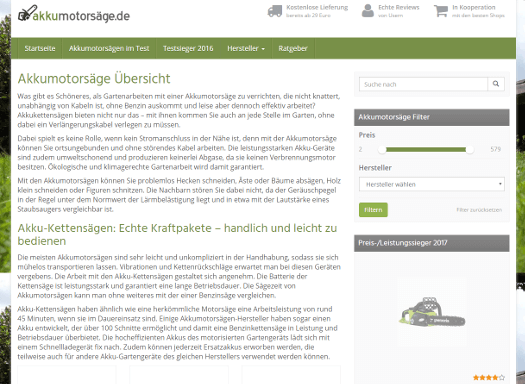
Task: Click the green price range track
Action: [426, 150]
